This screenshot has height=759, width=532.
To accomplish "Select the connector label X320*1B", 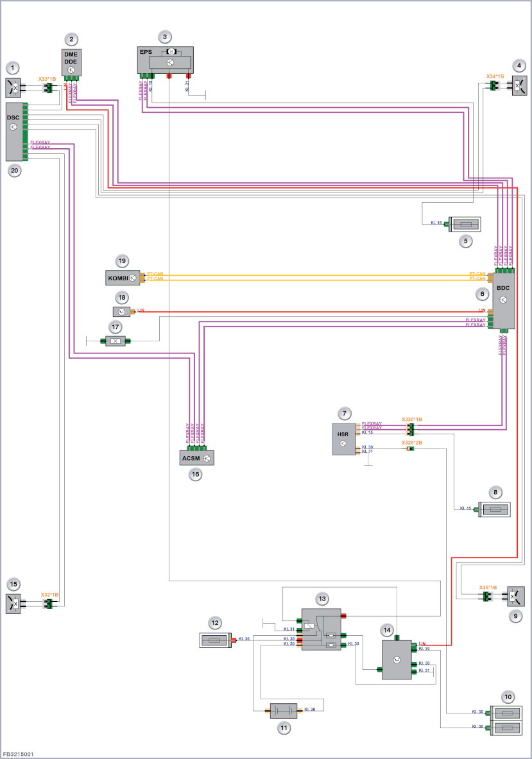I will 411,419.
